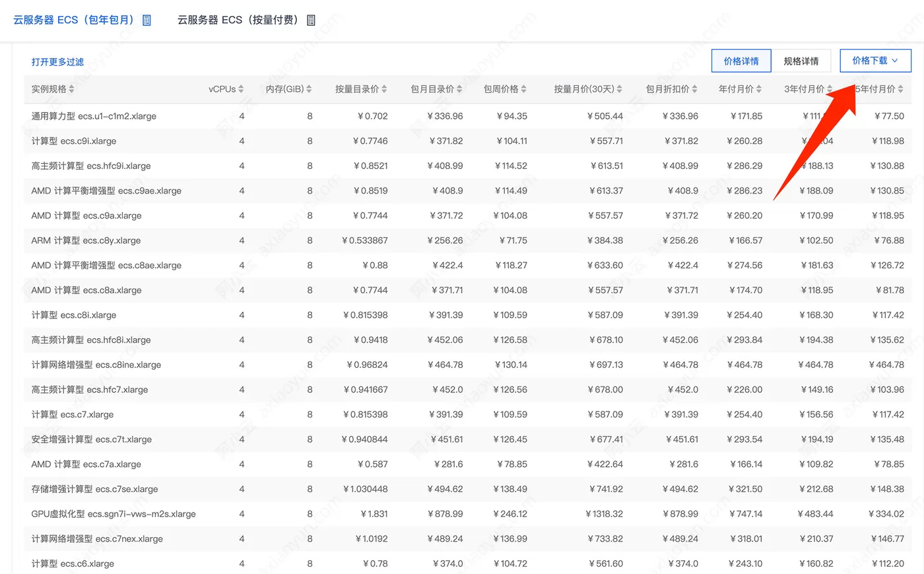Viewport: 924px width, 574px height.
Task: Select row AMD 计算平衡增强型 ecs.c8ae.xlarge
Action: 467,266
